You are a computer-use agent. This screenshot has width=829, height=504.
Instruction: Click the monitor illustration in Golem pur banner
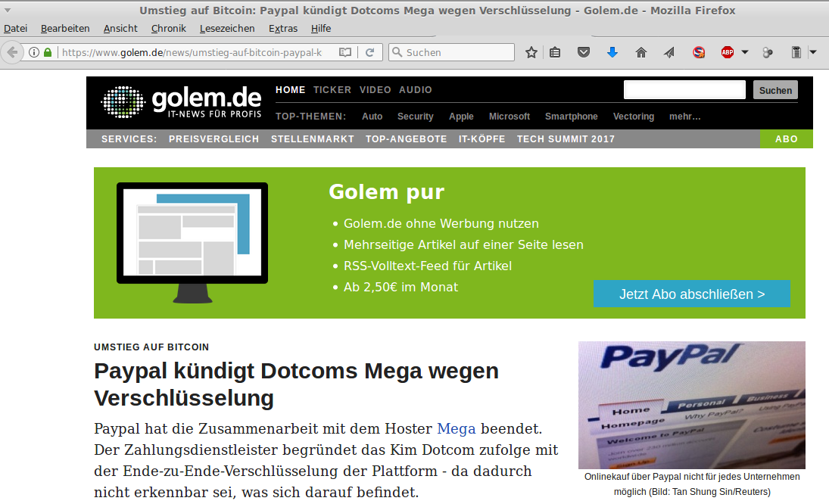pyautogui.click(x=192, y=243)
